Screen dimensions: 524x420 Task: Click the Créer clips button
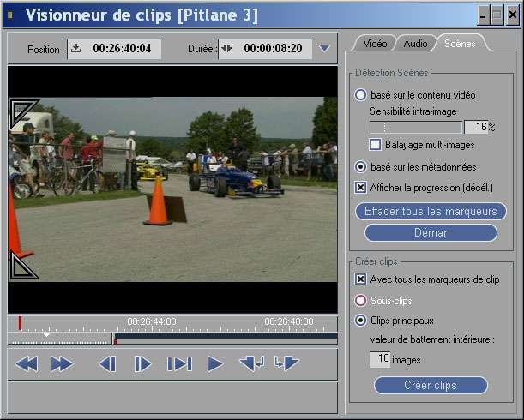tap(431, 385)
